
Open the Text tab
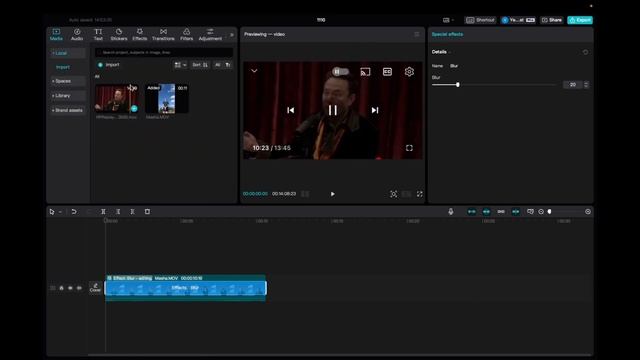point(98,34)
